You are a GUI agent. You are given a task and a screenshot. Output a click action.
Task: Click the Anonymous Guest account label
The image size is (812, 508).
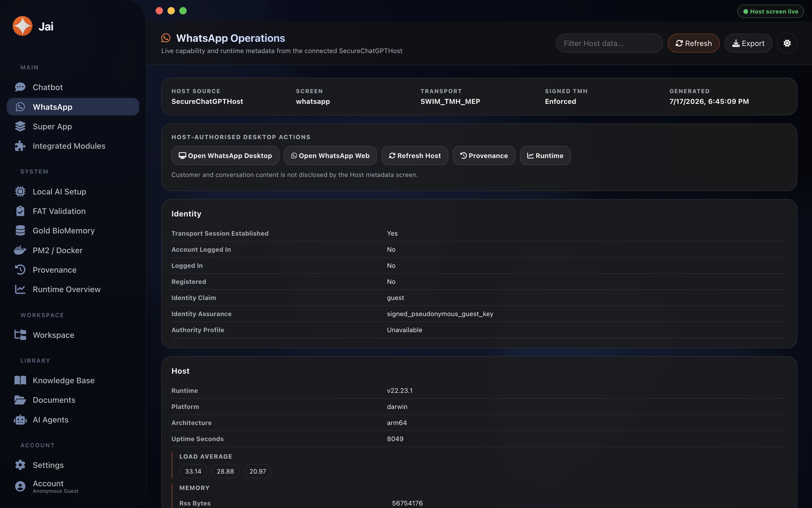(55, 491)
